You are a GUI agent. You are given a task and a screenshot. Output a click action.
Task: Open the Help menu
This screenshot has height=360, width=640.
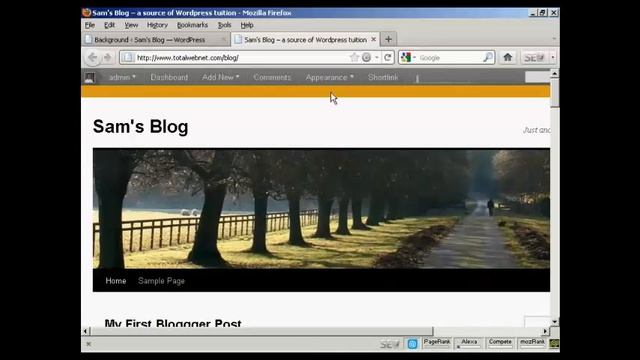tap(247, 25)
